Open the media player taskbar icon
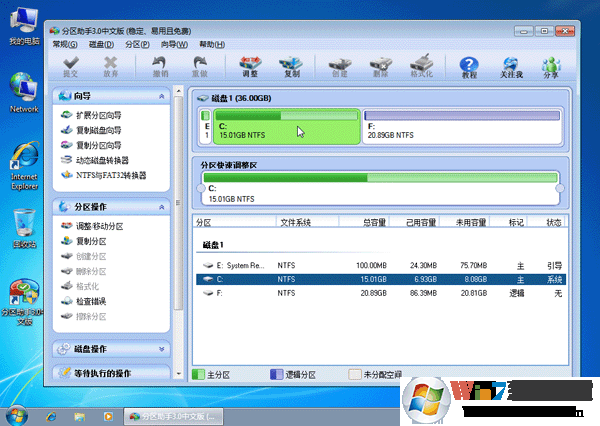600x426 pixels. tap(108, 416)
